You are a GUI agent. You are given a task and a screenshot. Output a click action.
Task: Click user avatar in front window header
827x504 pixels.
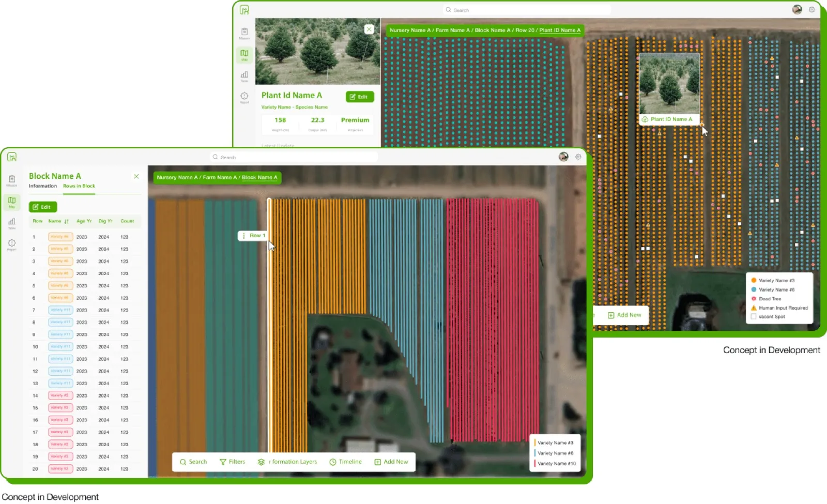564,157
